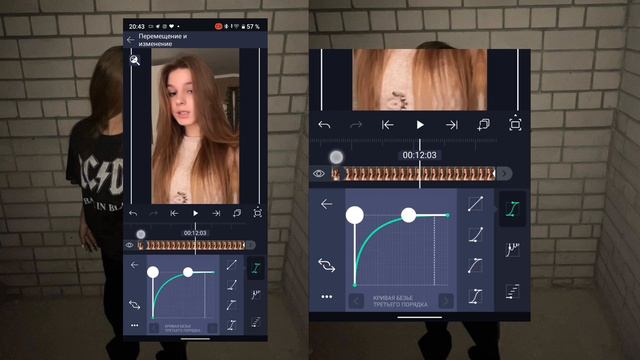
Task: Redo action in the enlarged right view
Action: (356, 124)
